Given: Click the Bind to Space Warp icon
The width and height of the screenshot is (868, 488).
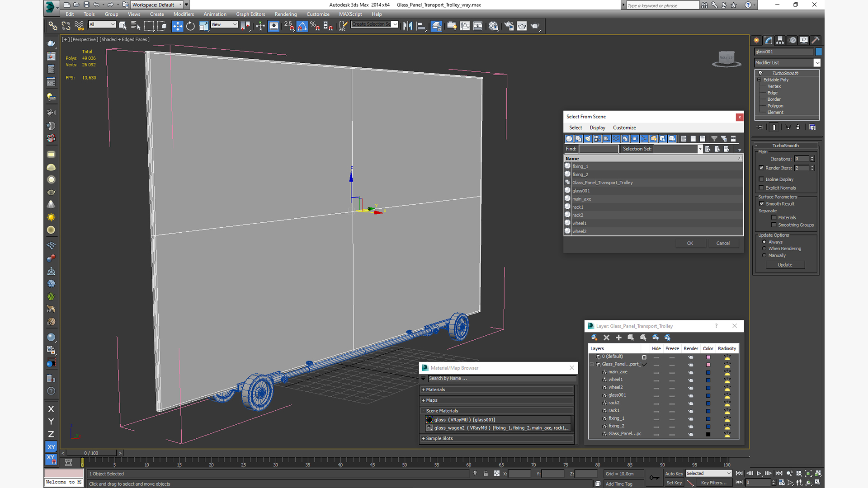Looking at the screenshot, I should click(x=79, y=26).
